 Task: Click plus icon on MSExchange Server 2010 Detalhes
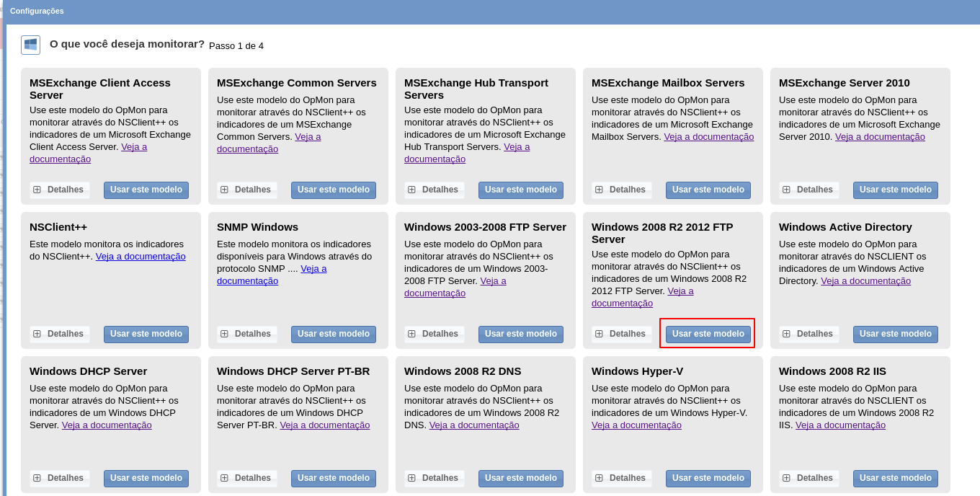click(x=786, y=190)
